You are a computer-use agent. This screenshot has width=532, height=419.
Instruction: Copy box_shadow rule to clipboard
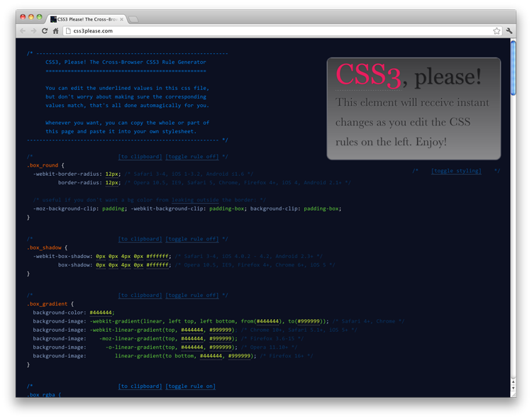click(x=140, y=239)
